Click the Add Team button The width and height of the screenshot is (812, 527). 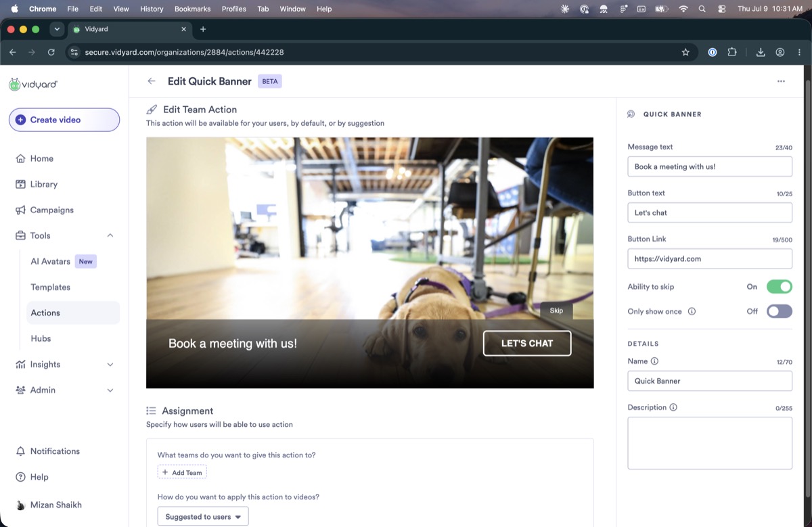click(182, 472)
